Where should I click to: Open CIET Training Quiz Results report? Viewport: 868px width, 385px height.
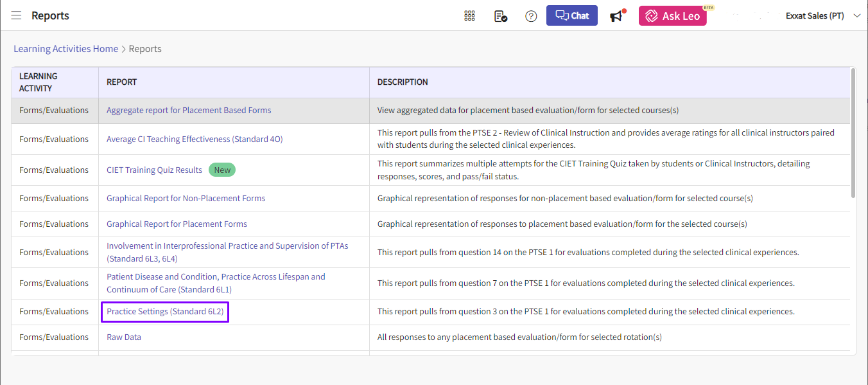(x=154, y=170)
